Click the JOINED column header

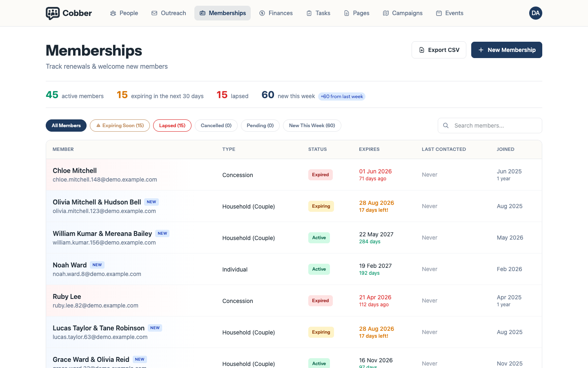click(x=506, y=149)
